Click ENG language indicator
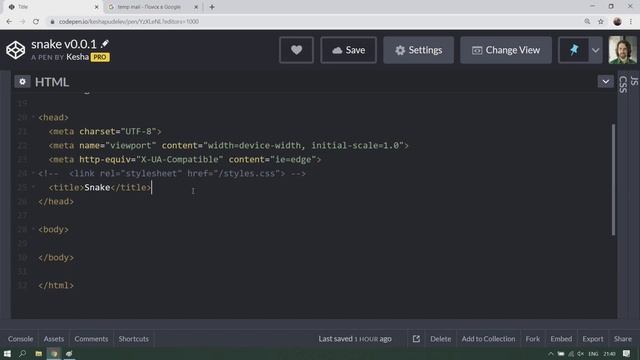The image size is (640, 360). (593, 354)
